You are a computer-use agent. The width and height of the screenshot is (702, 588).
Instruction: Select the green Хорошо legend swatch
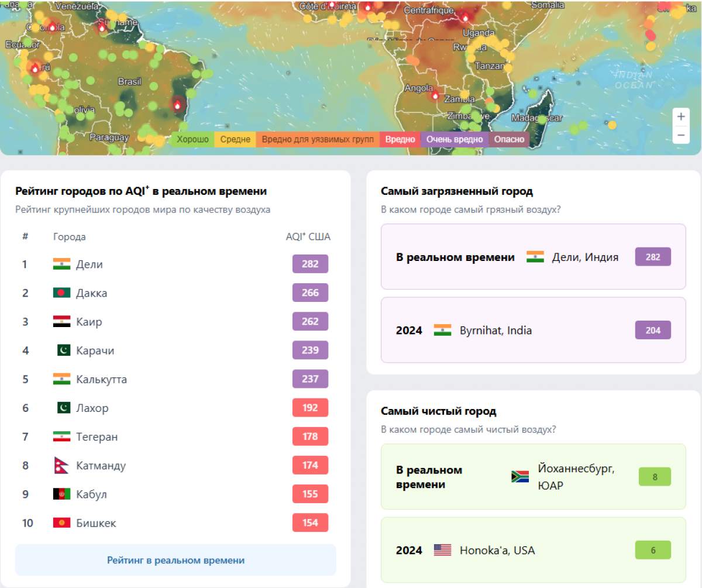[x=192, y=140]
